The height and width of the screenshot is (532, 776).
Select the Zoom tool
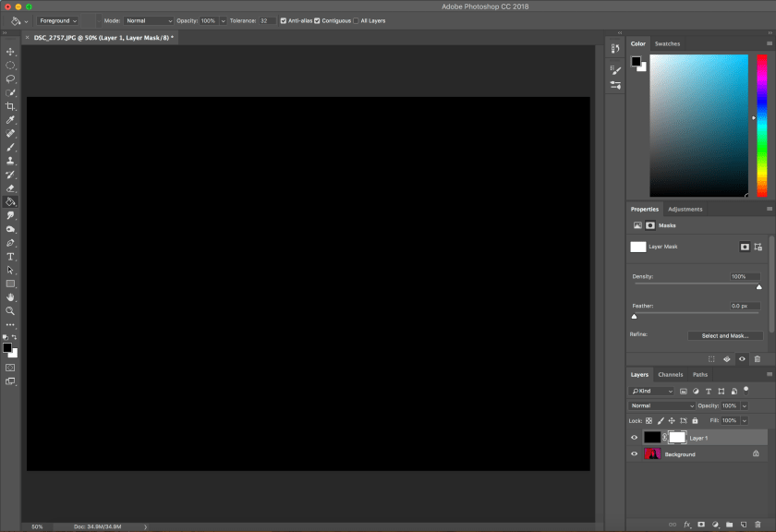pos(11,311)
